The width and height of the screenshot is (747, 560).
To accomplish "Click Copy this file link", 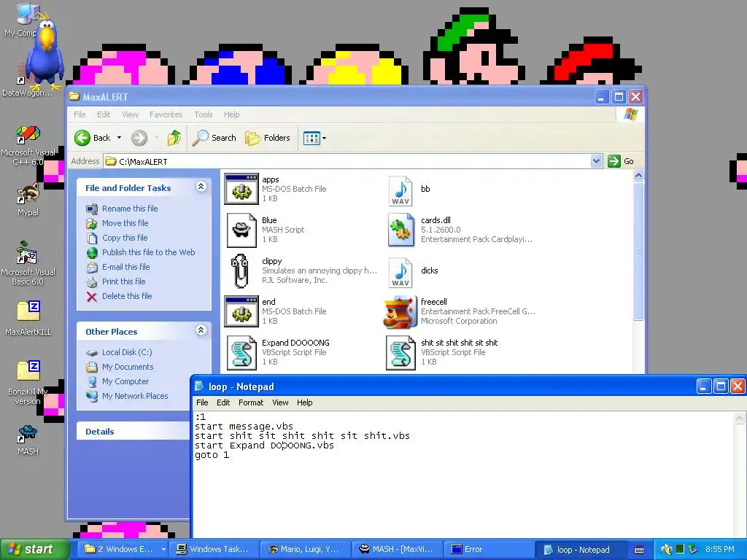I will click(x=125, y=238).
